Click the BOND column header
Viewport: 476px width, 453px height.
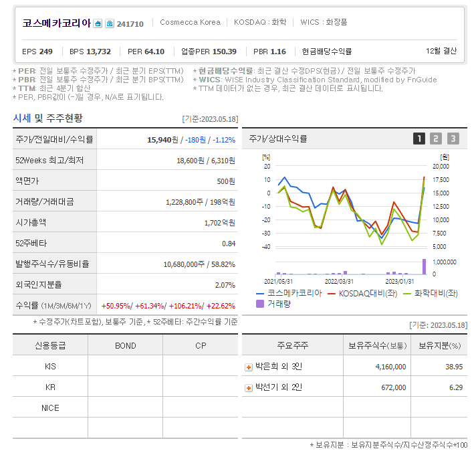point(126,346)
